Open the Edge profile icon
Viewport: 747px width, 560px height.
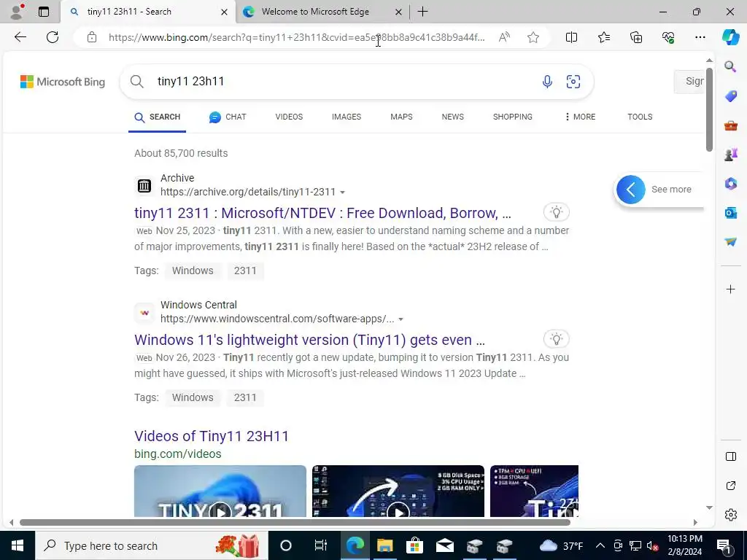17,12
